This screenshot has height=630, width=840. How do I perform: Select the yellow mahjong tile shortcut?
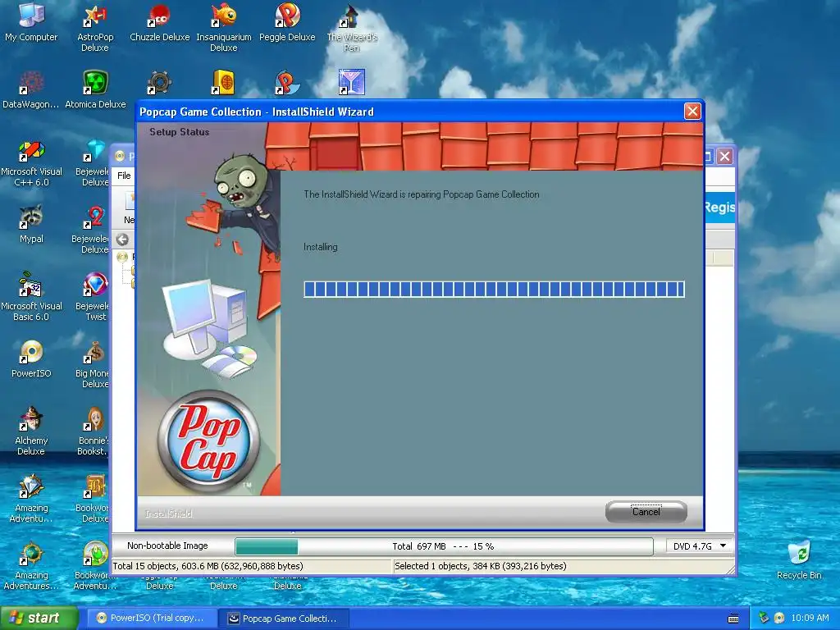(223, 83)
